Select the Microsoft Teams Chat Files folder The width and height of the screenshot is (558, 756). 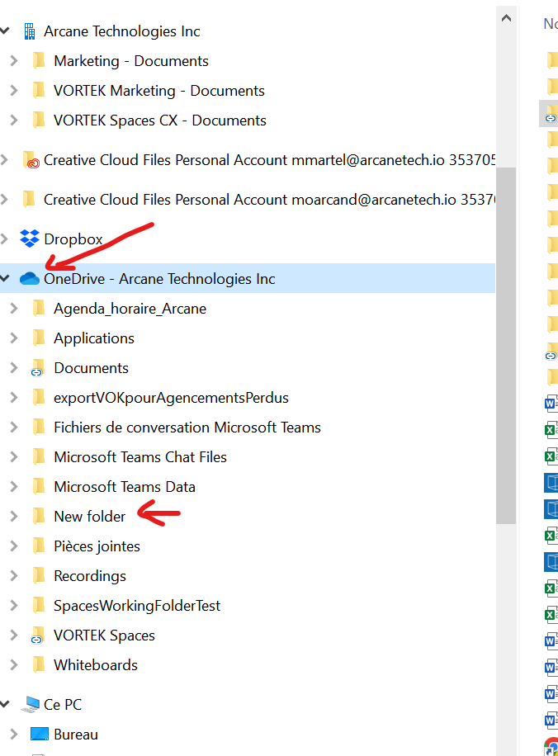[x=139, y=457]
